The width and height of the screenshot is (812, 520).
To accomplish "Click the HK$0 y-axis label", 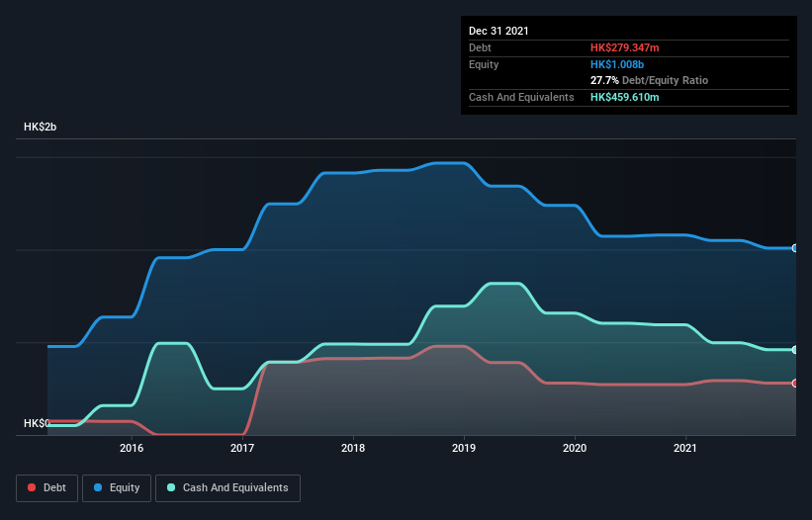I will (37, 423).
